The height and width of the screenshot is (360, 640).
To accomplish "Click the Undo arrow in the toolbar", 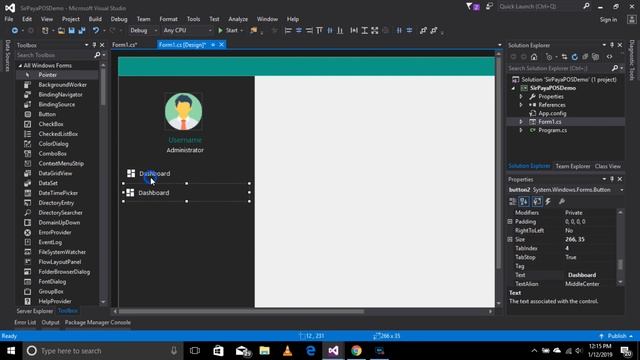I will pyautogui.click(x=96, y=31).
